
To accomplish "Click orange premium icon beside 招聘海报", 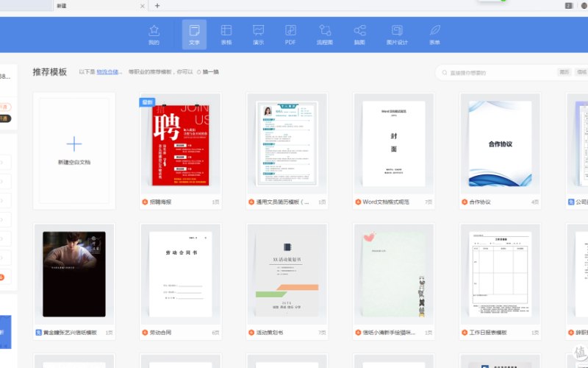I will coord(145,202).
